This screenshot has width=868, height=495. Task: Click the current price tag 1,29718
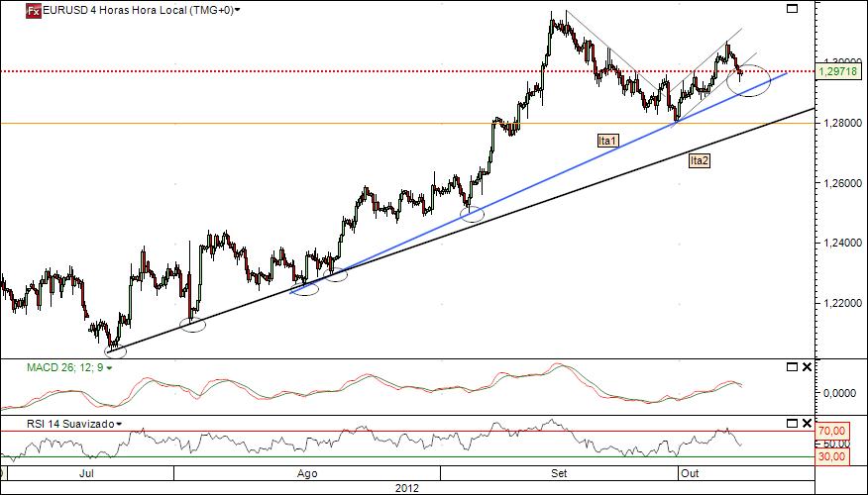pos(840,71)
